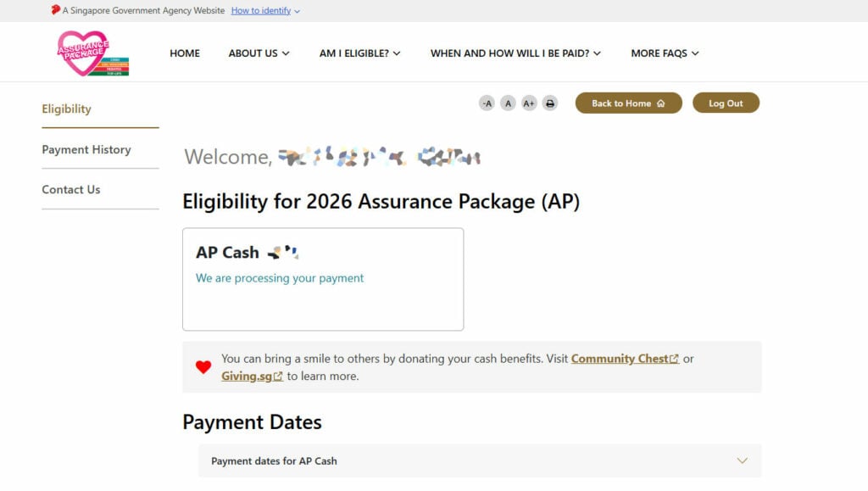This screenshot has width=868, height=491.
Task: Click the red heart icon beside the donation message
Action: pos(203,367)
